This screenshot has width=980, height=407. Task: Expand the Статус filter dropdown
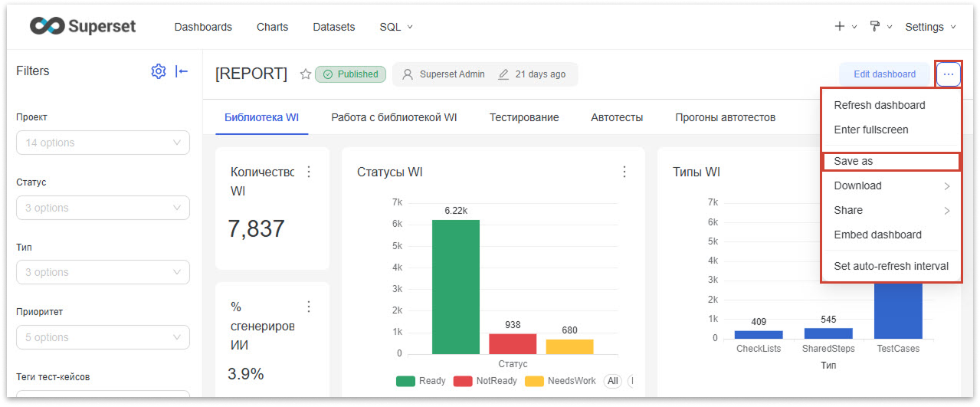tap(103, 208)
